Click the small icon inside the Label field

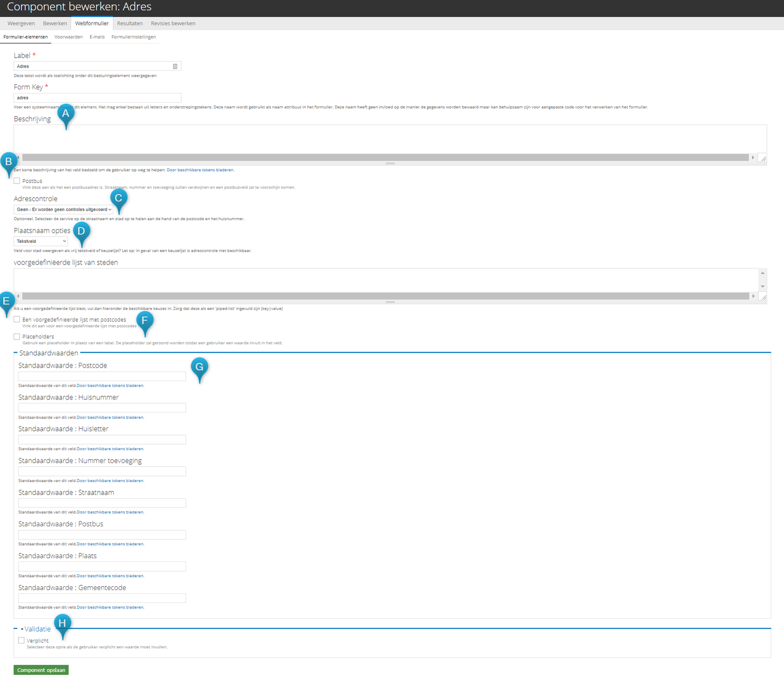[175, 66]
